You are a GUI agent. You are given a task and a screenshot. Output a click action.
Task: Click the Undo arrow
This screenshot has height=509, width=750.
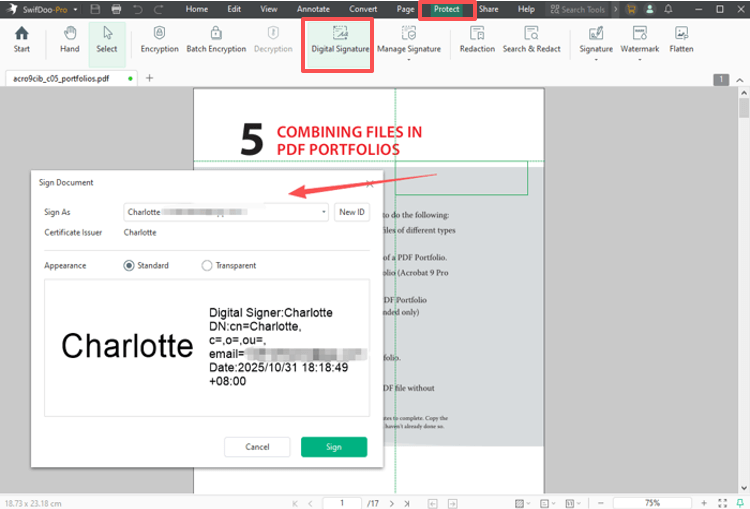pos(138,9)
